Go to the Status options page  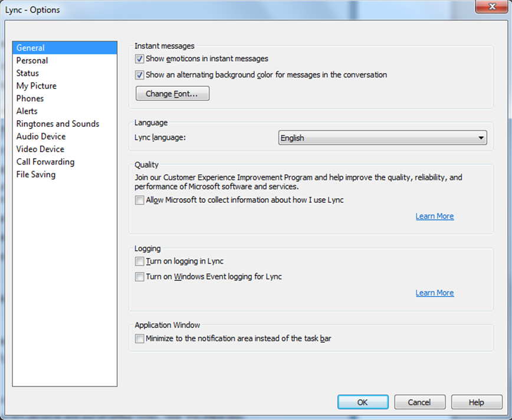tap(28, 73)
